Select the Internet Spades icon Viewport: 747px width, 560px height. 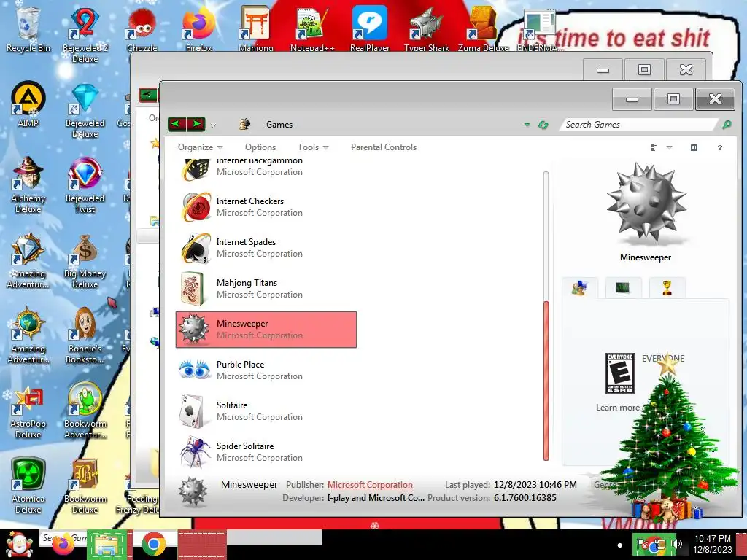(x=196, y=248)
